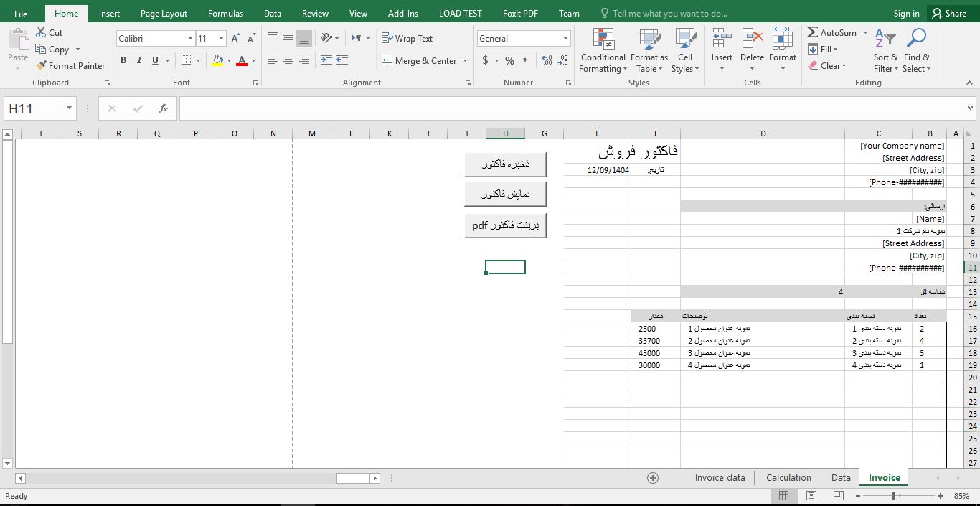Viewport: 980px width, 506px height.
Task: Open the Calculation sheet tab
Action: click(x=788, y=477)
